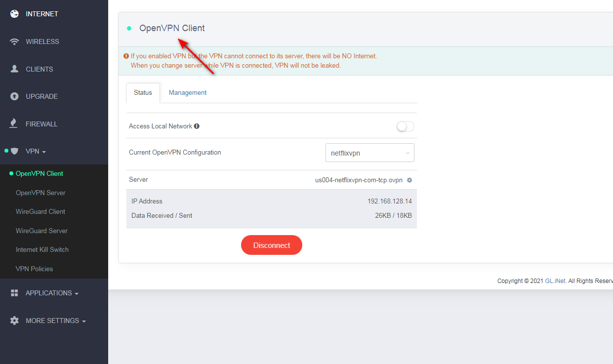Open the netflixvpn configuration dropdown

(370, 153)
